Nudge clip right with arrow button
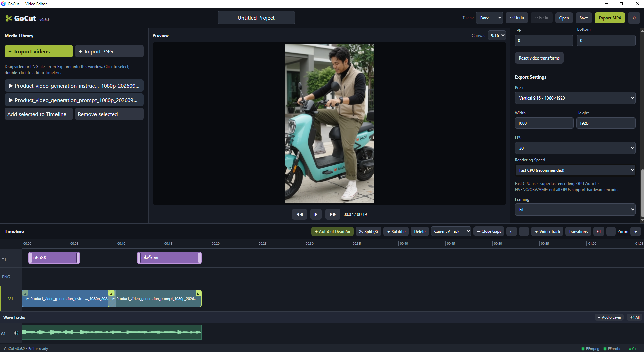Viewport: 644px width, 352px height. click(x=524, y=231)
